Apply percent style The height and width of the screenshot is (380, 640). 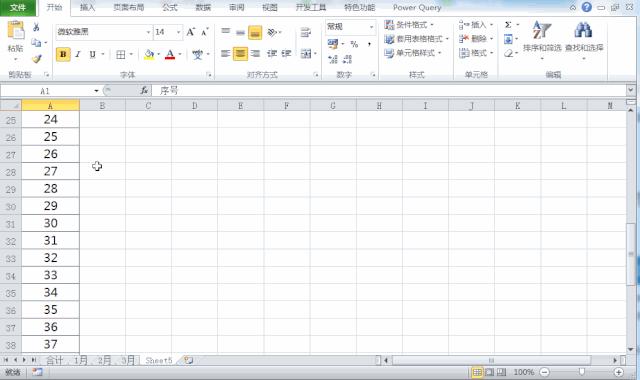point(354,44)
